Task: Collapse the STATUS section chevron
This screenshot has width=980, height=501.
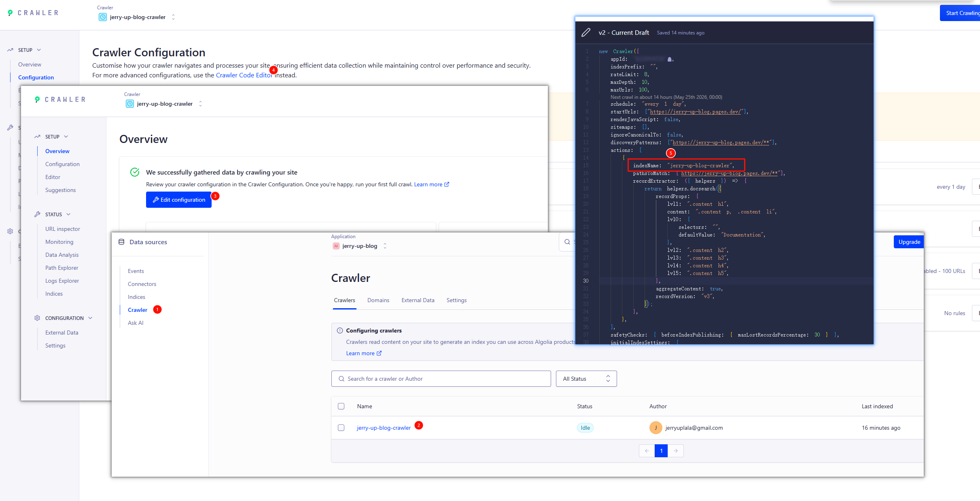Action: click(x=68, y=215)
